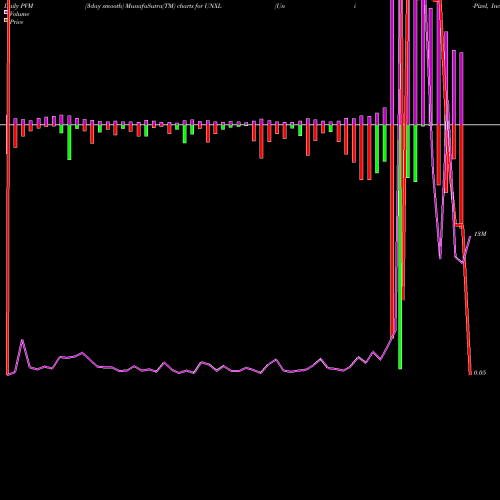
Task: Click the Volume legend color swatch
Action: pos(6,12)
